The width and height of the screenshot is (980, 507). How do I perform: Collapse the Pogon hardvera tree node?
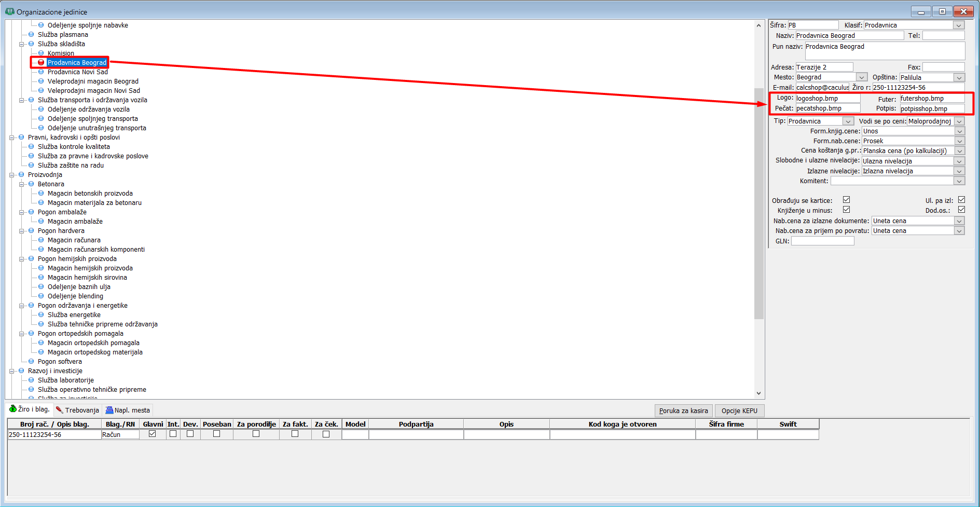coord(22,231)
